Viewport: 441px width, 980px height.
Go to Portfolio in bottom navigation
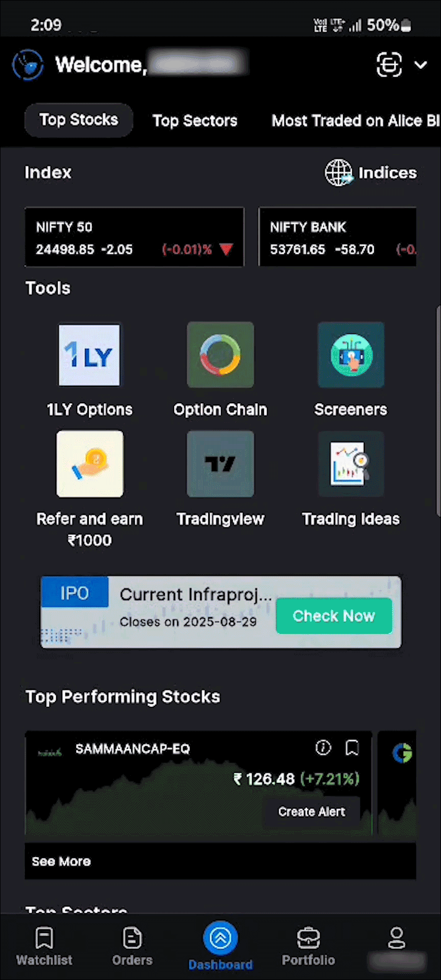point(308,947)
